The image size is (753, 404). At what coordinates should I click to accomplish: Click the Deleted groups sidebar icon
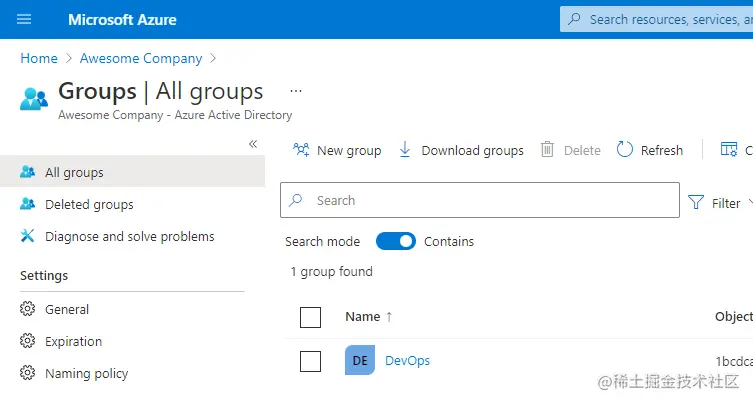(x=27, y=204)
